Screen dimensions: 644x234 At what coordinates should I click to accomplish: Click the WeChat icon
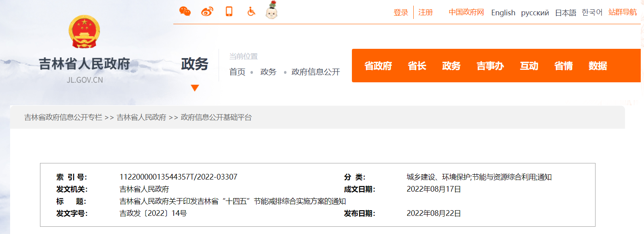(x=185, y=11)
